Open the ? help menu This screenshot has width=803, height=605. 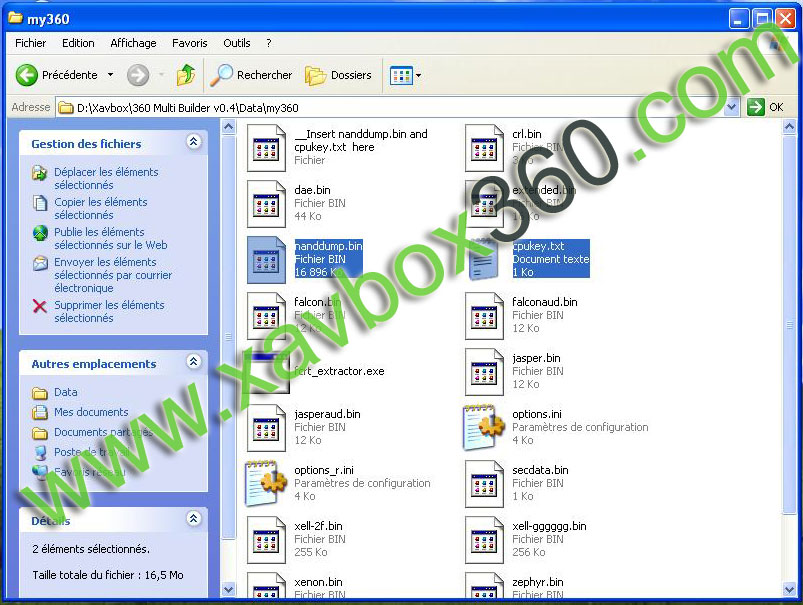(x=268, y=43)
